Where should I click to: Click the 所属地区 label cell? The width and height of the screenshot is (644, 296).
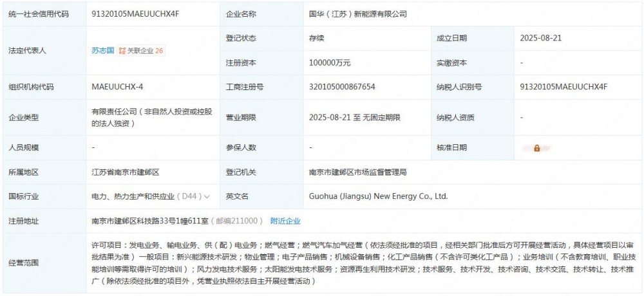click(x=44, y=172)
